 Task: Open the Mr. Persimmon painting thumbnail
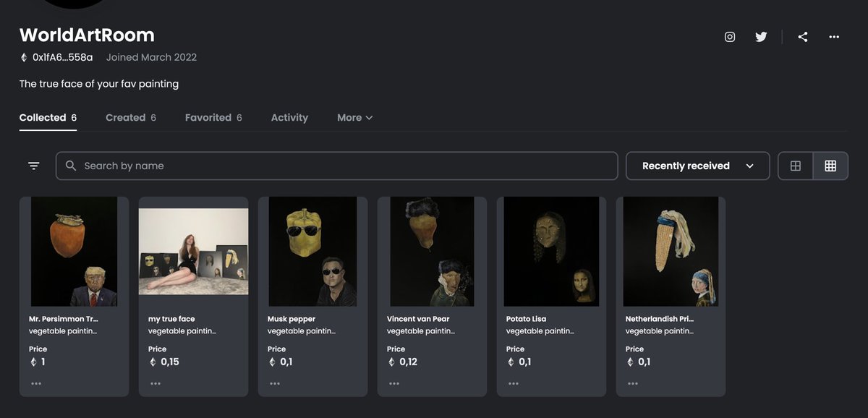coord(74,251)
